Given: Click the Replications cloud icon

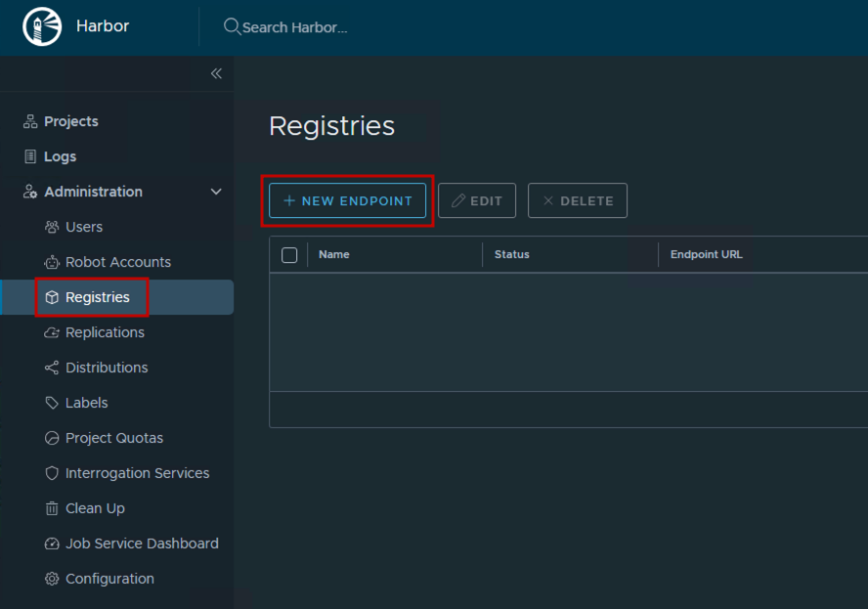Looking at the screenshot, I should [52, 332].
